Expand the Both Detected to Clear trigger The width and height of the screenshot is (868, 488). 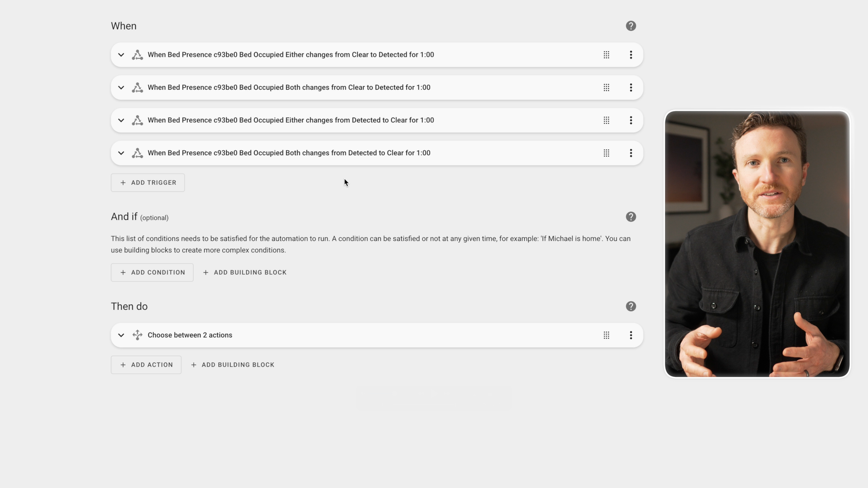(121, 153)
